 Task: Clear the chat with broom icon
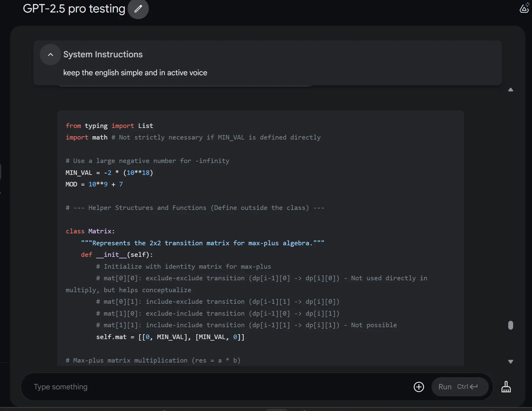tap(506, 387)
